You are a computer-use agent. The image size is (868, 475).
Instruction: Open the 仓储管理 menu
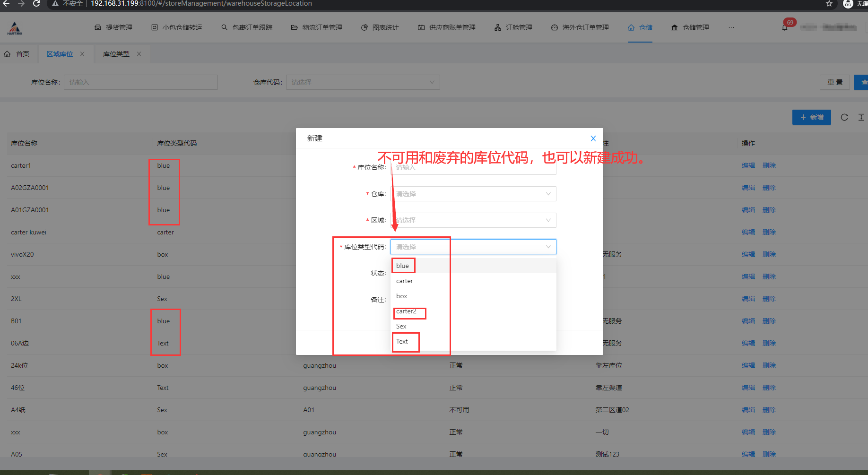coord(690,27)
